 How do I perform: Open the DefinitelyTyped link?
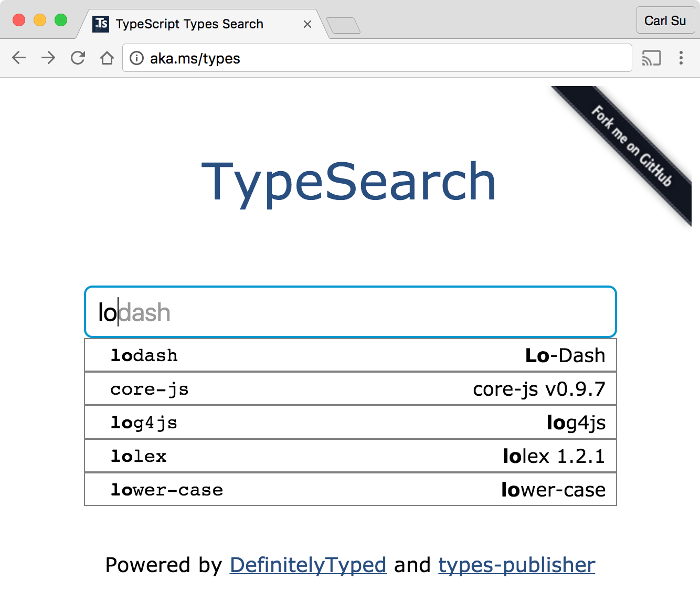point(308,565)
